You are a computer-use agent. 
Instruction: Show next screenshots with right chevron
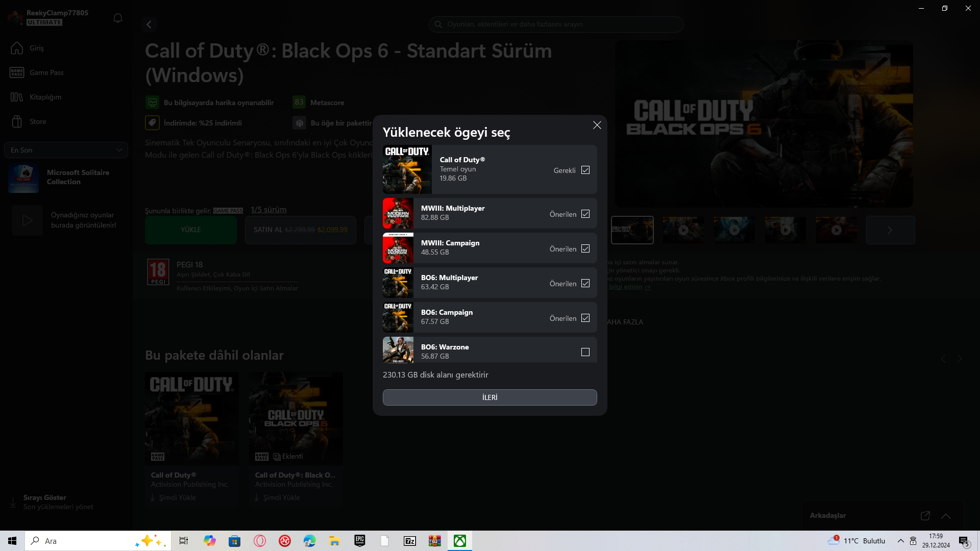pyautogui.click(x=890, y=230)
